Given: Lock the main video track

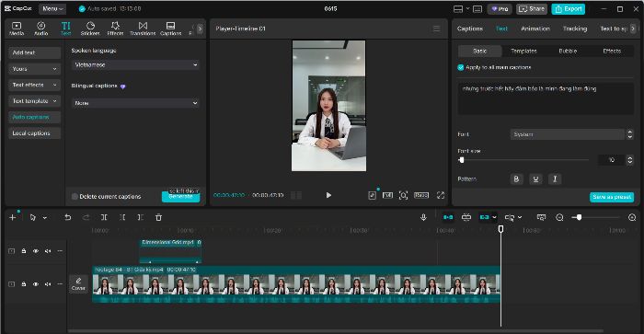Looking at the screenshot, I should (x=23, y=284).
